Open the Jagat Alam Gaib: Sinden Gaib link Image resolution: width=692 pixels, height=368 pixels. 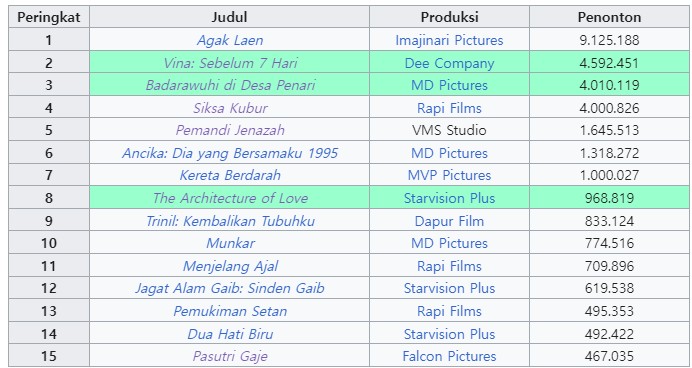click(x=230, y=288)
